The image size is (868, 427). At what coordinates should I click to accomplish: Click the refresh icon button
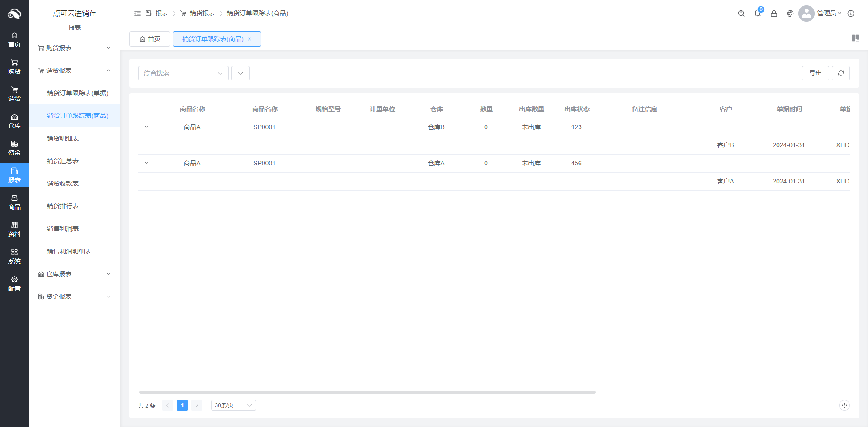coord(841,73)
